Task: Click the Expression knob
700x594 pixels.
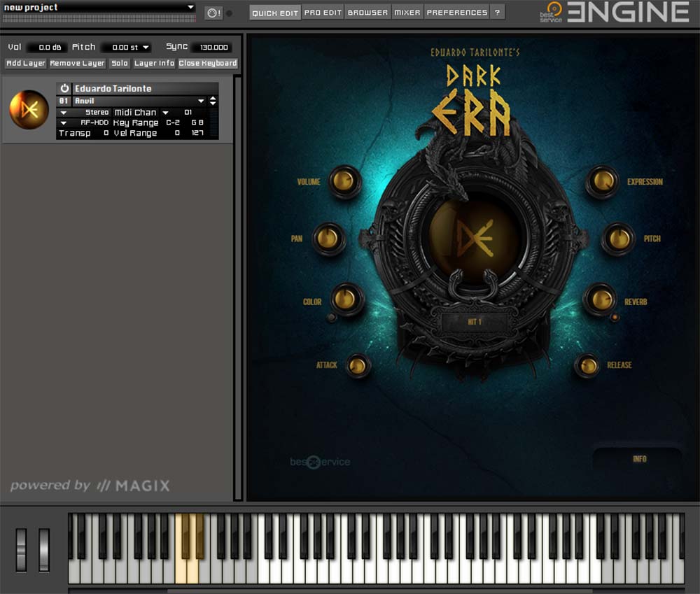Action: click(601, 182)
